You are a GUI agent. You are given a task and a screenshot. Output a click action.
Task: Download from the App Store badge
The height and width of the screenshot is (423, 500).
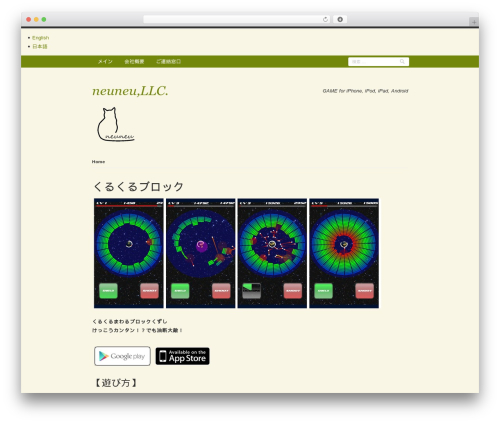point(182,356)
